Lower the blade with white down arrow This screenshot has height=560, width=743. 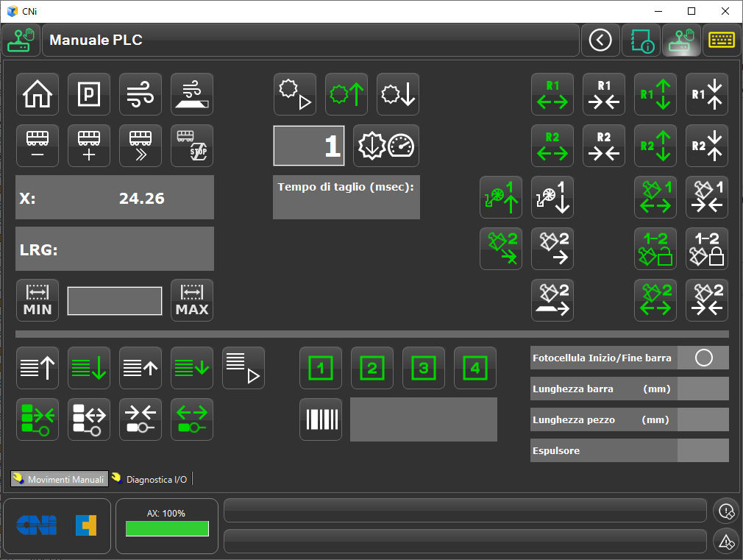(398, 94)
